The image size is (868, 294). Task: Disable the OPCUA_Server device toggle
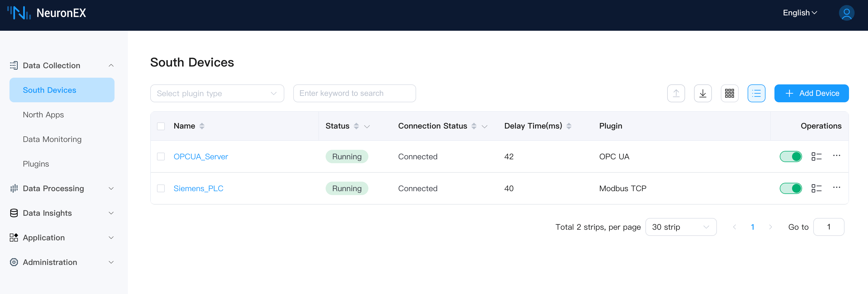click(x=790, y=157)
